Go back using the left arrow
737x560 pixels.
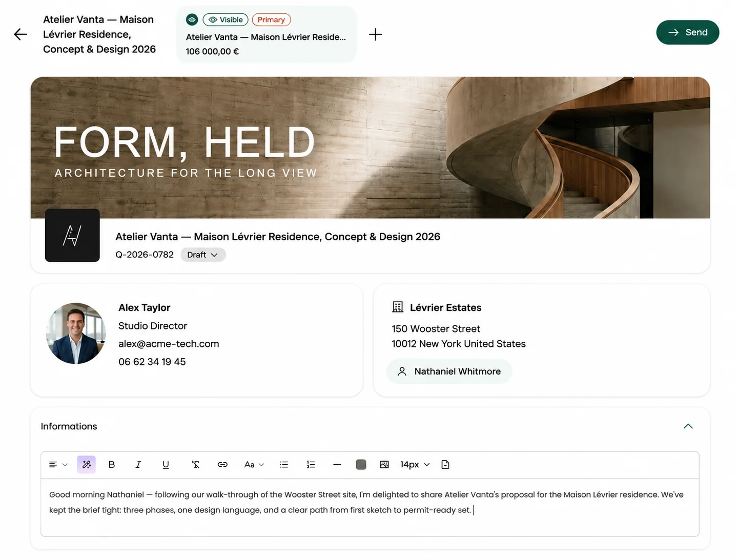21,34
